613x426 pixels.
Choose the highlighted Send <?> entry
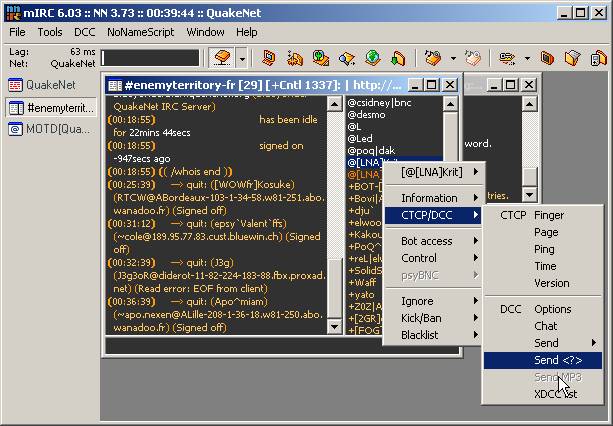coord(543,360)
